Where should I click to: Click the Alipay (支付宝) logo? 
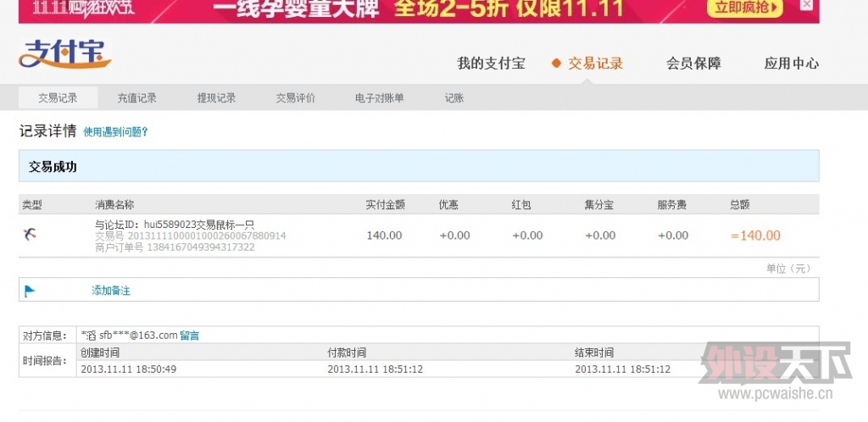(64, 55)
